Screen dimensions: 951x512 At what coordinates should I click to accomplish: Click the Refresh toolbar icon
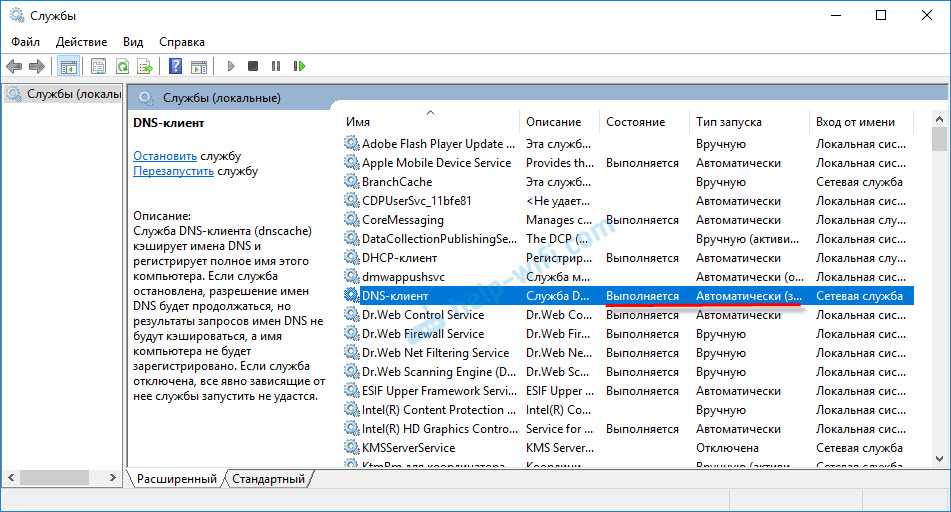pos(122,66)
